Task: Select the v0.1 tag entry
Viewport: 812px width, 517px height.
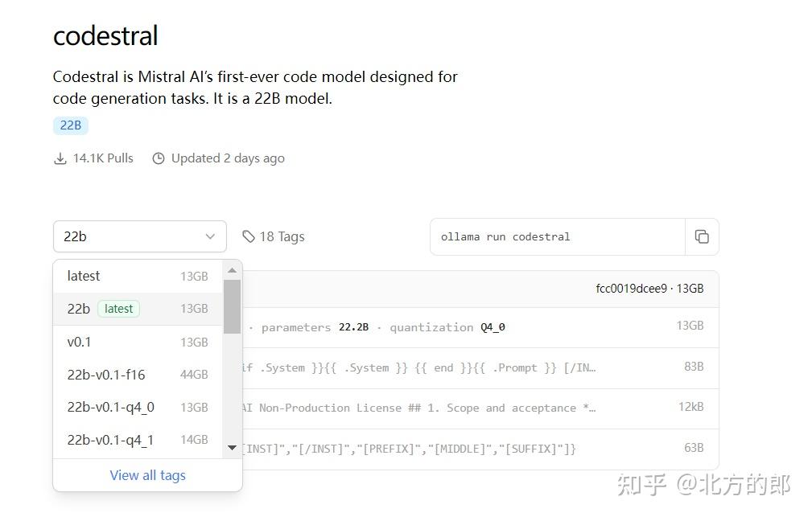Action: click(79, 342)
